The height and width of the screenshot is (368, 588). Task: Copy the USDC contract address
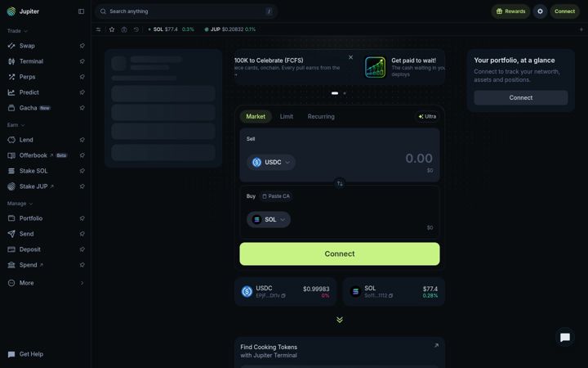pos(283,296)
